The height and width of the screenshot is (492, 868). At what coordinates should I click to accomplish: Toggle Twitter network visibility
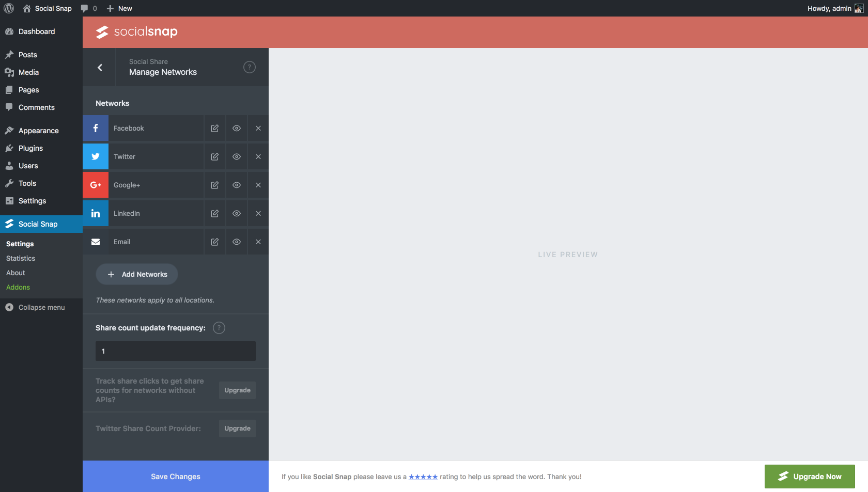click(x=237, y=156)
